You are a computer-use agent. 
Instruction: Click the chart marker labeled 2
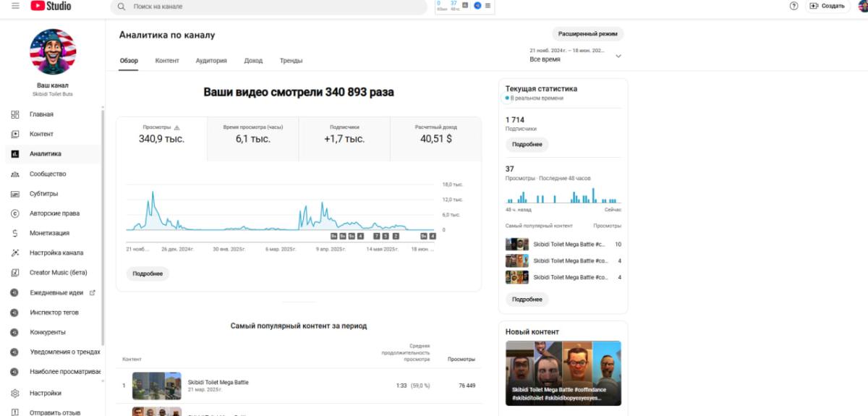click(394, 236)
